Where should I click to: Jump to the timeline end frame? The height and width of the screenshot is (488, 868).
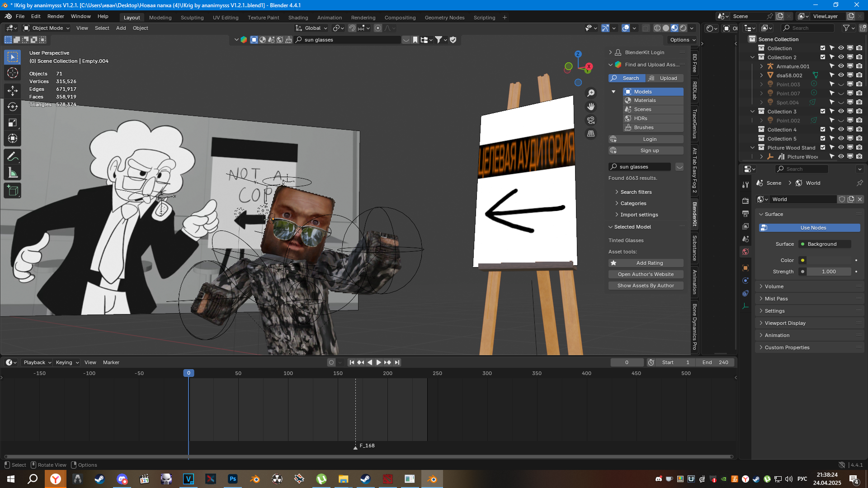[x=397, y=362]
